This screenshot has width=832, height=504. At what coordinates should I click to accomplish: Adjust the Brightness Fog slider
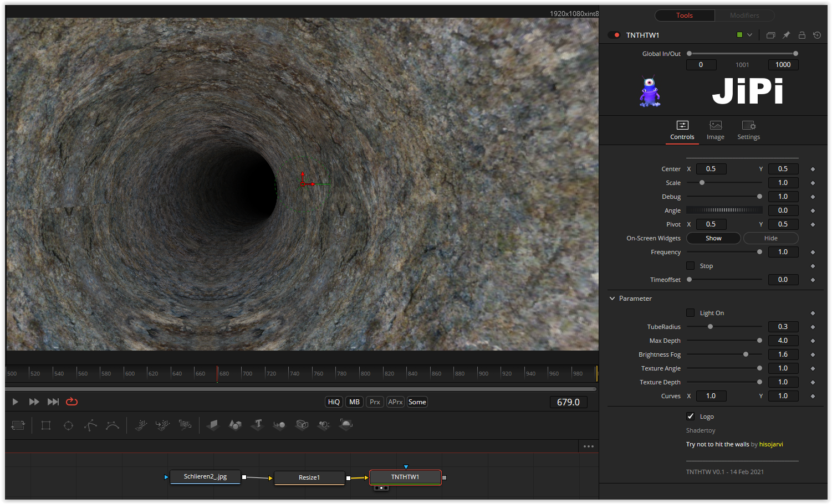click(x=724, y=354)
